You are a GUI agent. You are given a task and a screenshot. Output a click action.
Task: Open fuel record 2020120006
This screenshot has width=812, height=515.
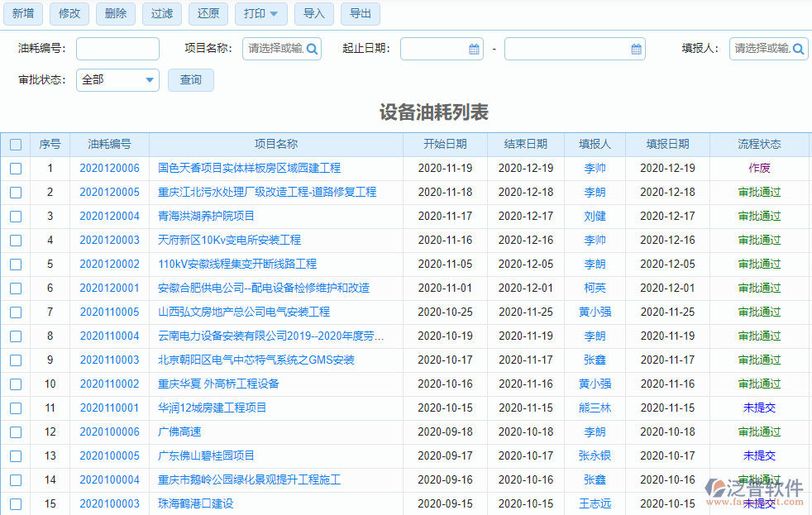tap(108, 168)
